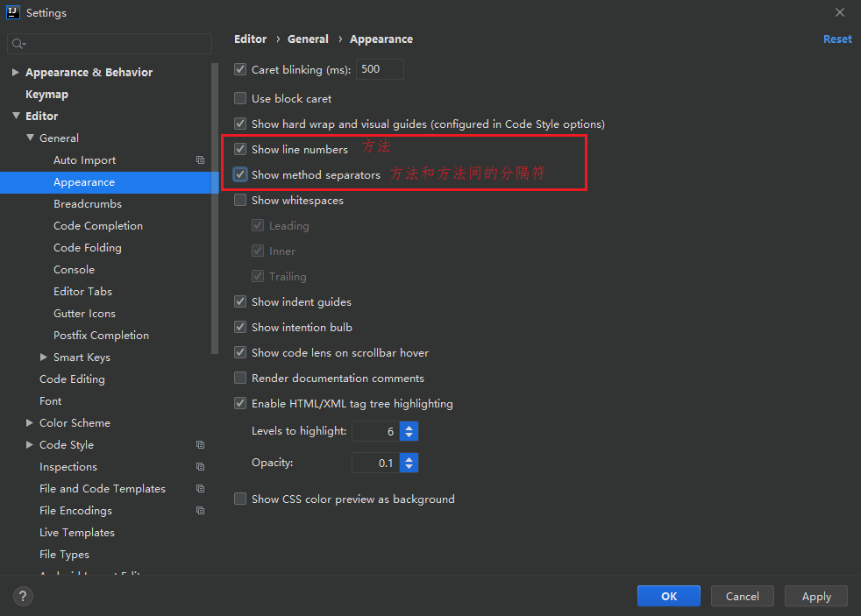Screen dimensions: 861x616
Task: Click the Reset link
Action: (836, 39)
